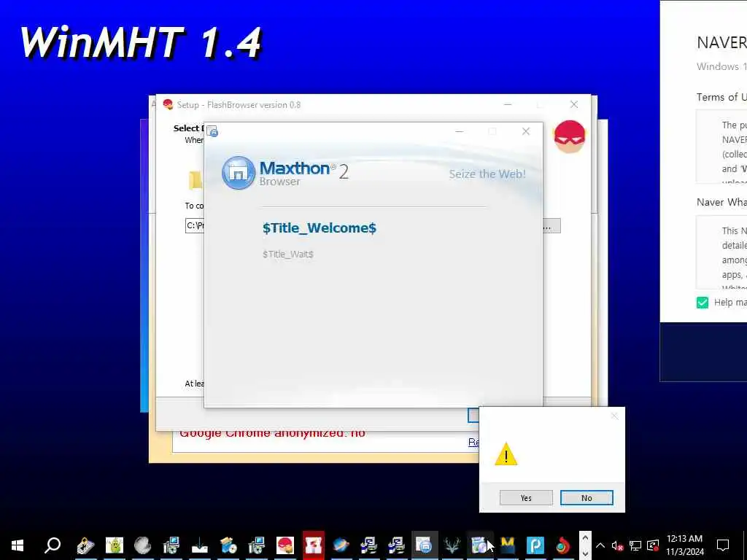
Task: Open taskbar search magnifier
Action: 53,545
